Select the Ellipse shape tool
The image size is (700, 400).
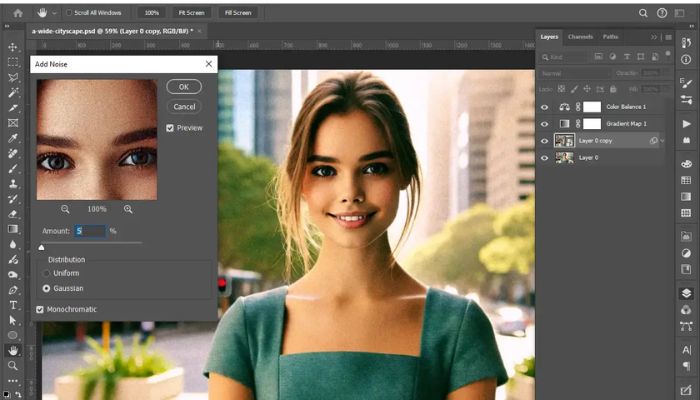13,335
